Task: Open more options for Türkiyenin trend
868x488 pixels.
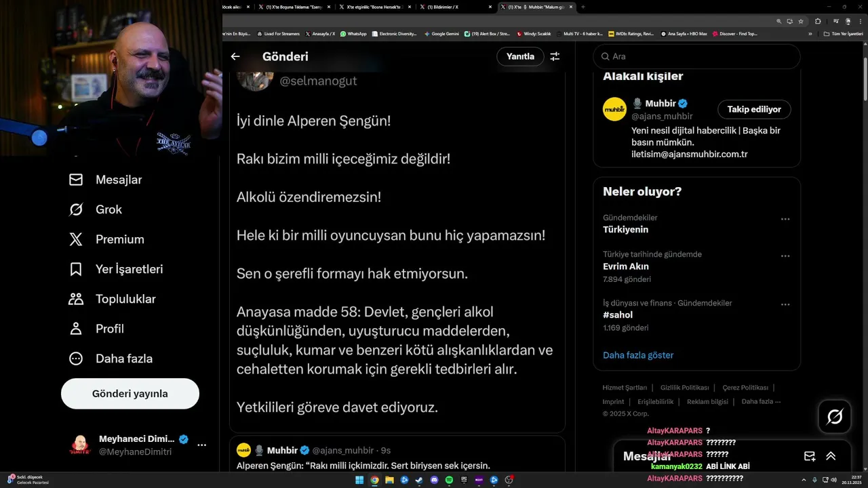Action: click(785, 219)
